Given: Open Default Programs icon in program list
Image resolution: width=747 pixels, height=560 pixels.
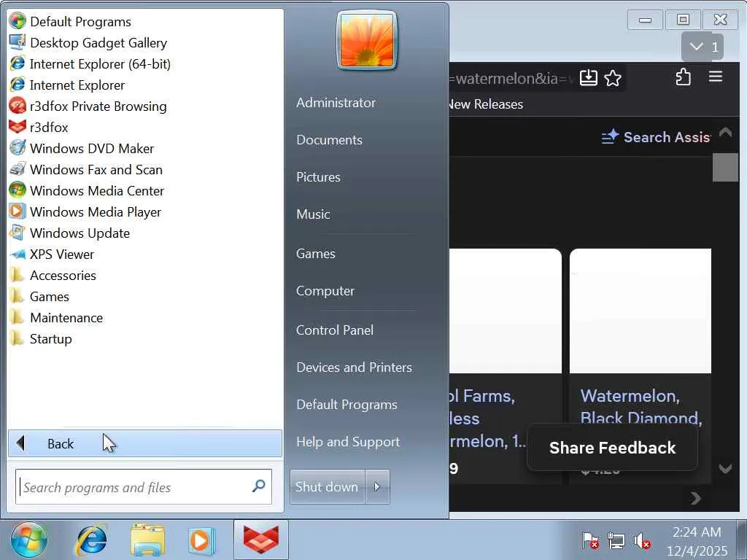Looking at the screenshot, I should [x=18, y=21].
